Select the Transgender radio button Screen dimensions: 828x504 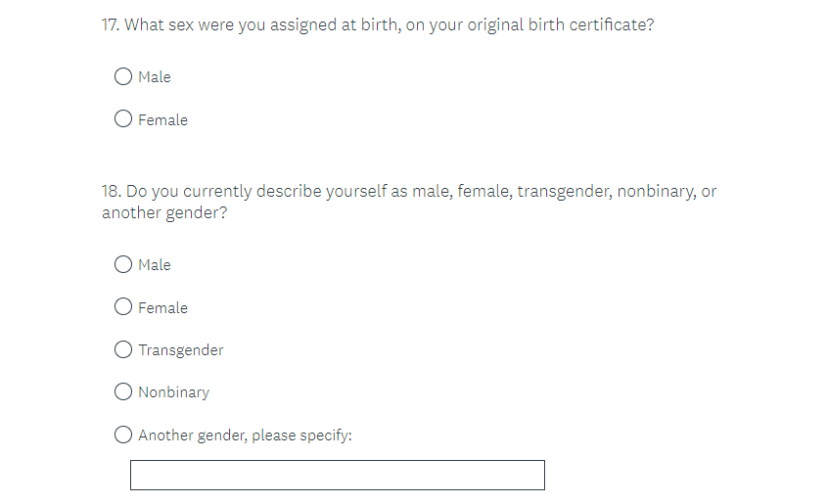(123, 349)
